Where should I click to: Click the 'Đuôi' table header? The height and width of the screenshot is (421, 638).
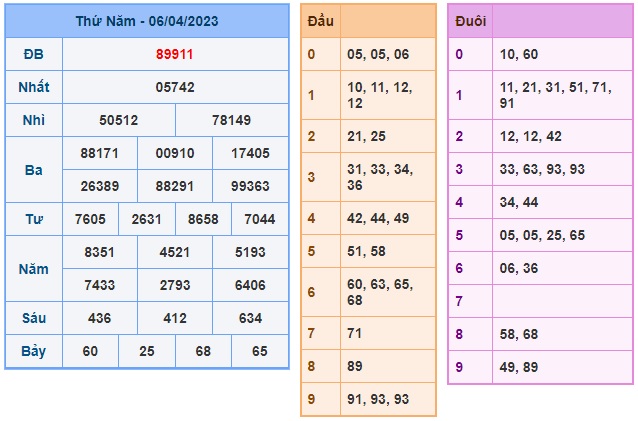pos(471,21)
